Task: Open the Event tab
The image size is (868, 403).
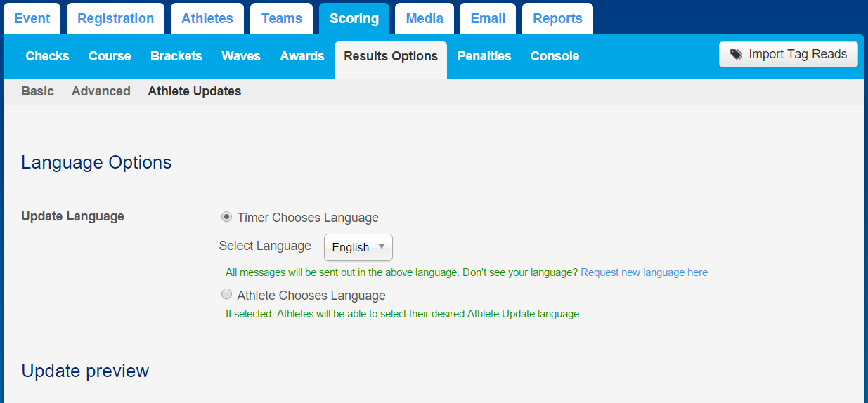Action: pos(32,19)
